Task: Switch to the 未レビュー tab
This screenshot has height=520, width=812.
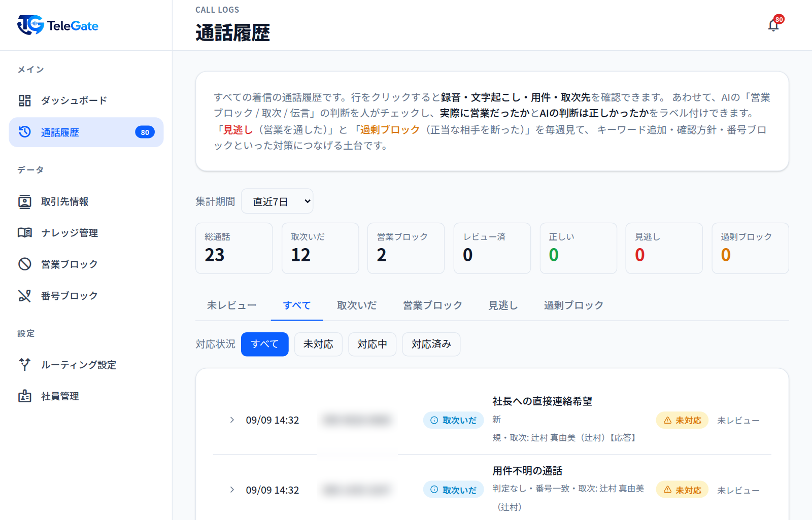Action: [231, 305]
